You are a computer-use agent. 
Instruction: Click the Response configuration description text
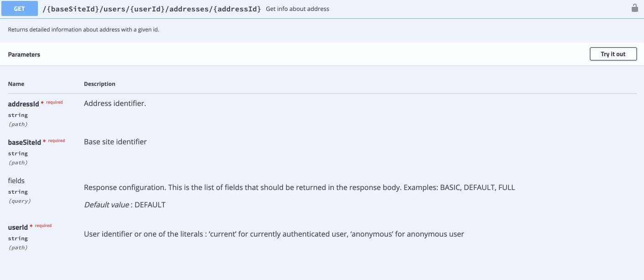pos(299,187)
